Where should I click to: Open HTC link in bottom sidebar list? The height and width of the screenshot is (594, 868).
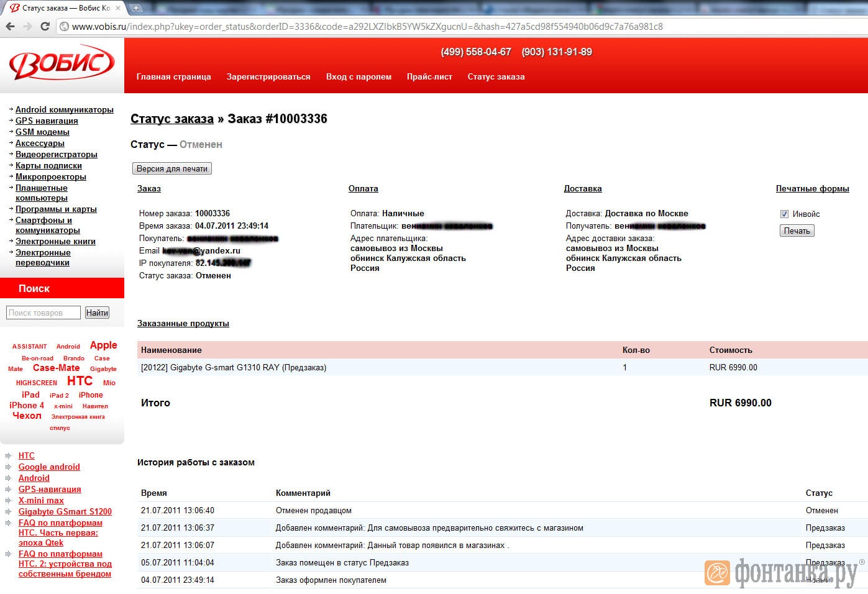(x=27, y=455)
